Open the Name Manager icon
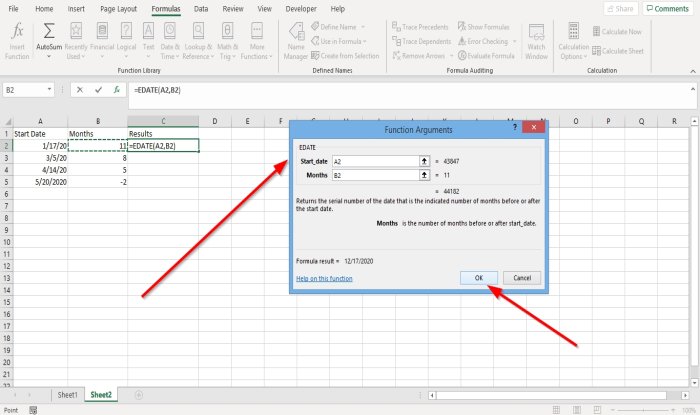700x415 pixels. click(296, 31)
